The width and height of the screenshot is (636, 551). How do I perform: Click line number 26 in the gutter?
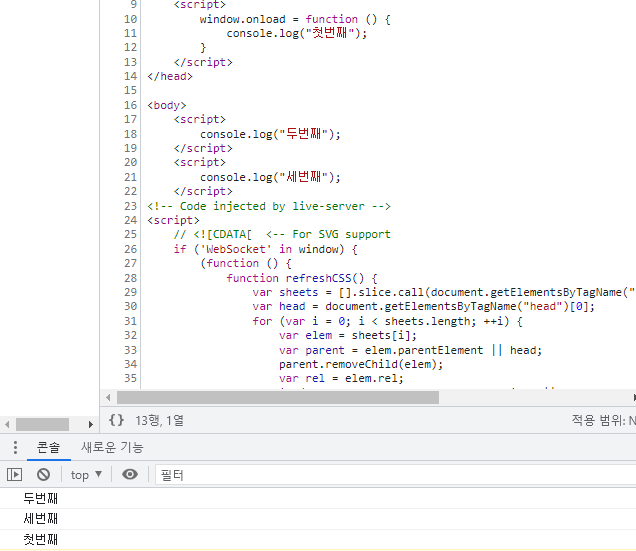click(x=131, y=249)
